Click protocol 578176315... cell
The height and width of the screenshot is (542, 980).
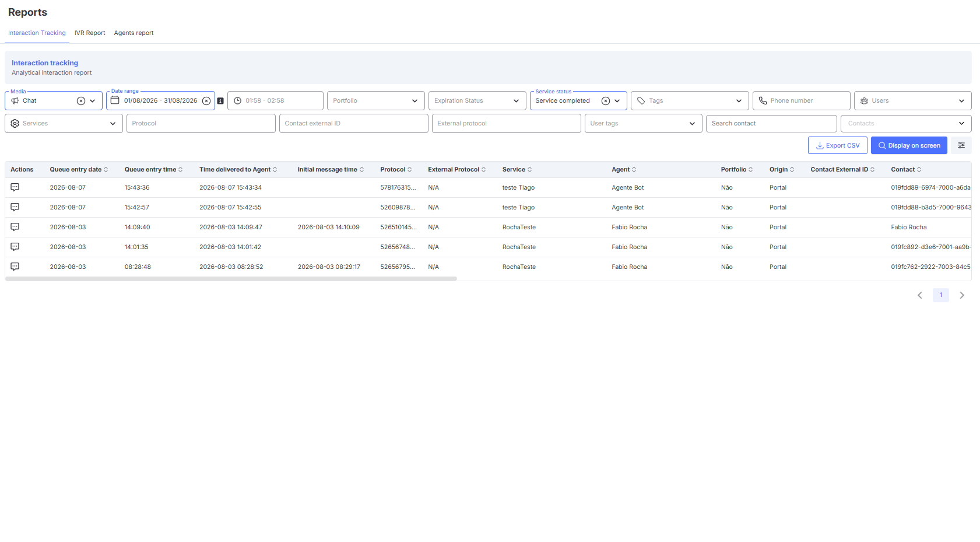click(398, 188)
